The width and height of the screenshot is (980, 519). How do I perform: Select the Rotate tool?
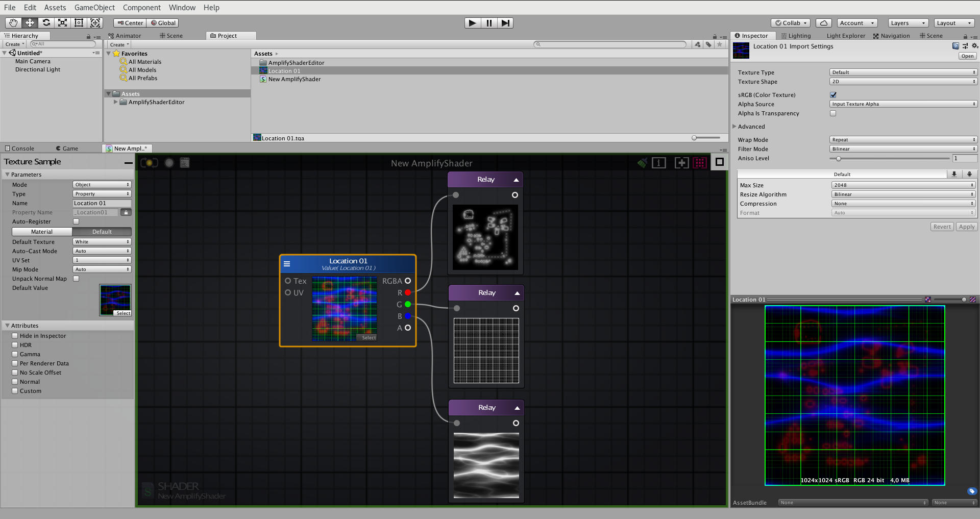46,23
